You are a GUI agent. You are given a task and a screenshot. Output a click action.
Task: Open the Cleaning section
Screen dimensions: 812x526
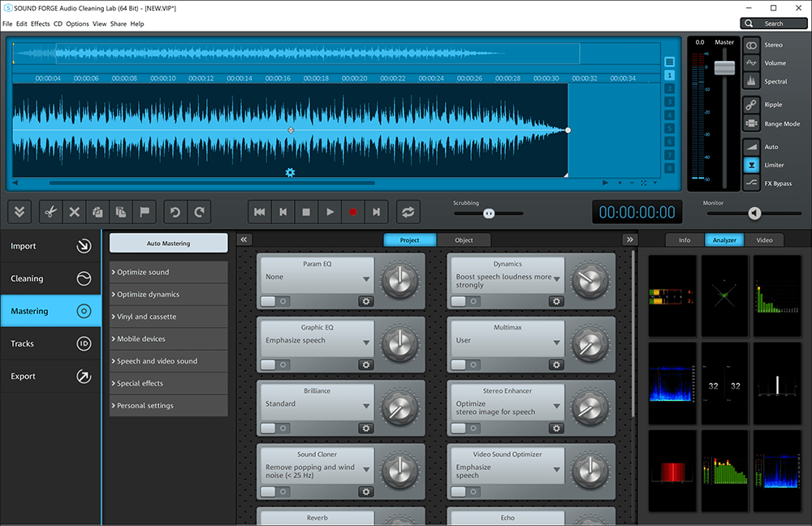tap(50, 278)
